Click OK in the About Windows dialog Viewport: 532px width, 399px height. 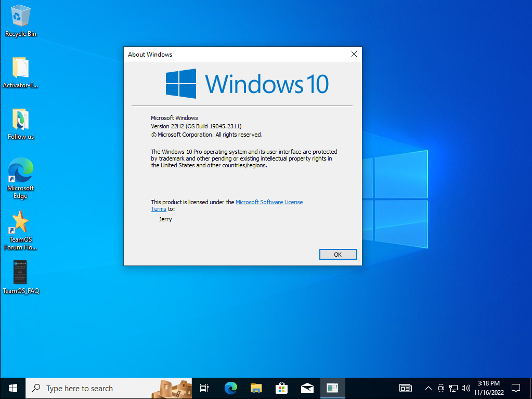coord(338,255)
